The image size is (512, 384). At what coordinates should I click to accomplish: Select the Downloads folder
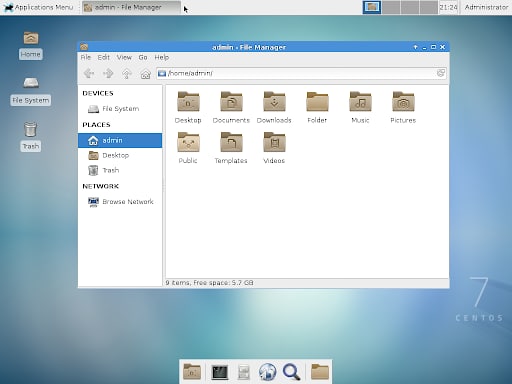[274, 108]
